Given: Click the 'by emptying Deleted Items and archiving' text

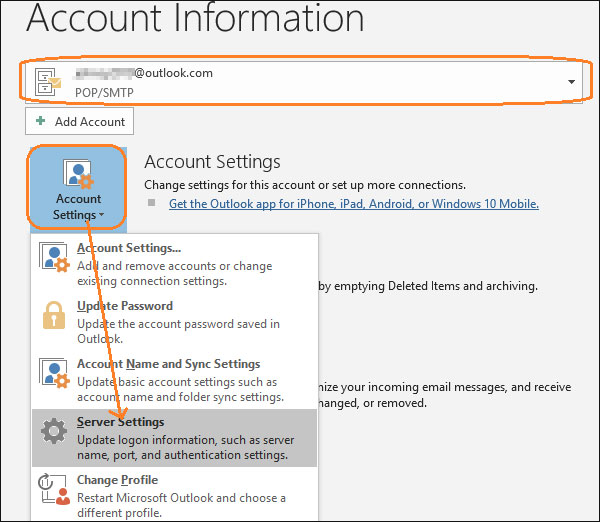Looking at the screenshot, I should click(x=428, y=286).
